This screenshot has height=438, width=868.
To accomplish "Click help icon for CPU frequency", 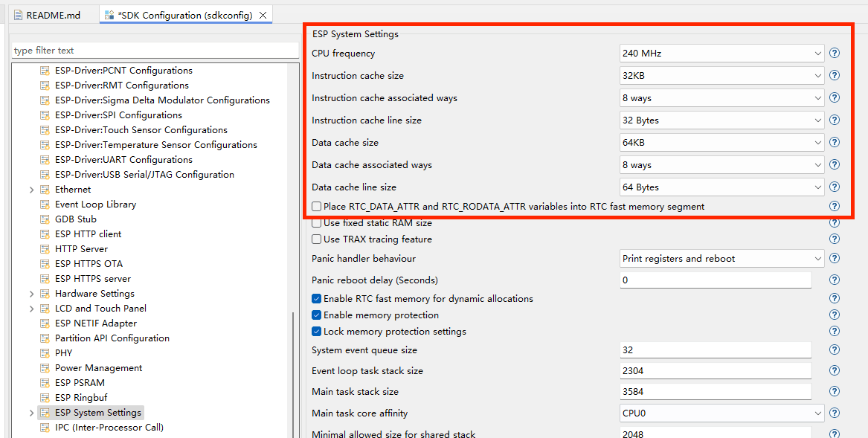I will 835,53.
